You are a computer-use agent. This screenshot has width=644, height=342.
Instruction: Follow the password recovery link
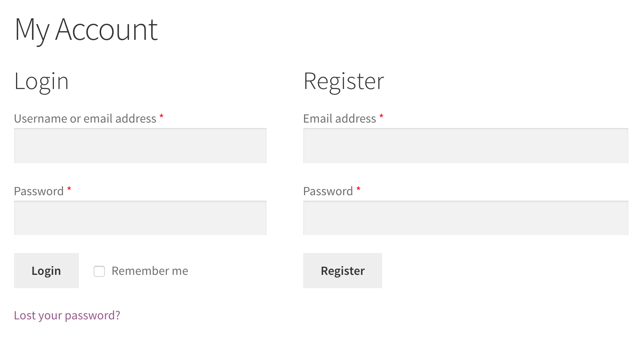point(67,315)
